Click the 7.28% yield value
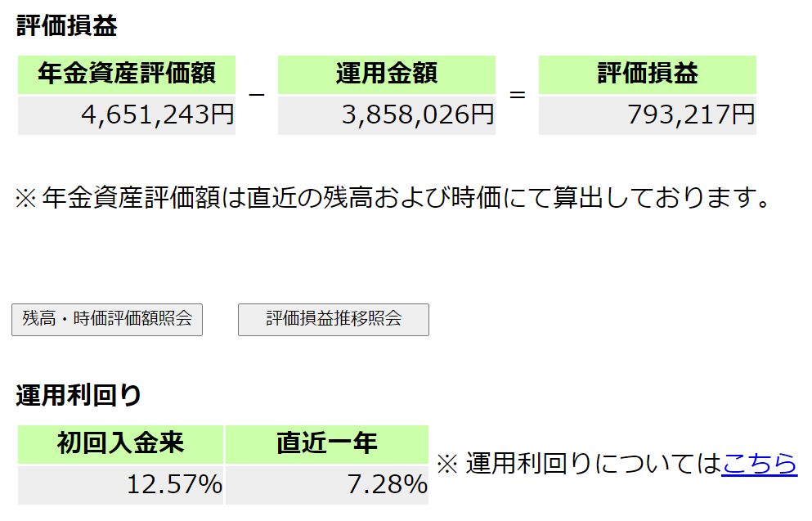This screenshot has width=812, height=521. [327, 485]
